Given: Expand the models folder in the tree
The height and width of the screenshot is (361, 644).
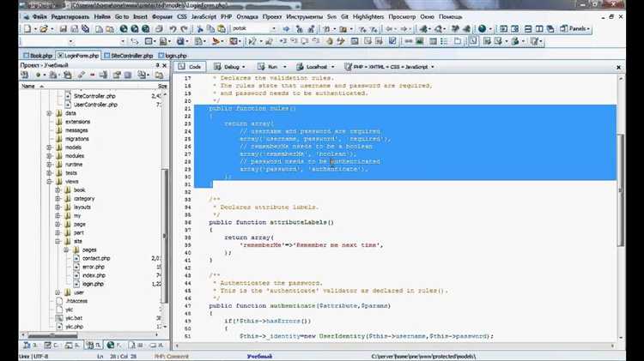Looking at the screenshot, I should 49,147.
